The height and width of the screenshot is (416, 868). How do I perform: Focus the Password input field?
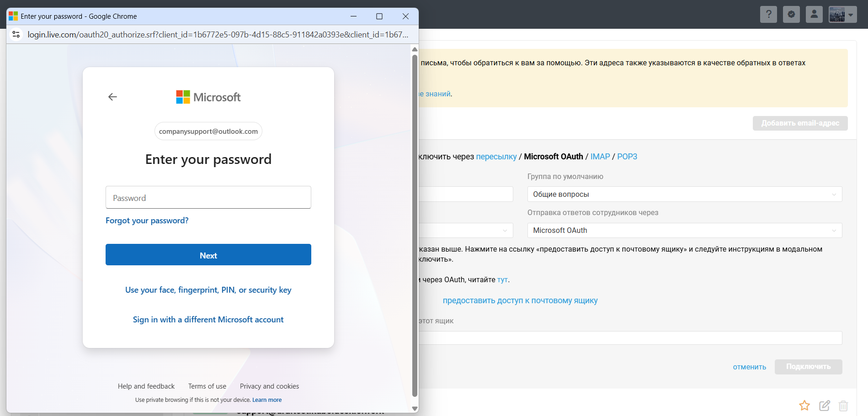click(208, 197)
